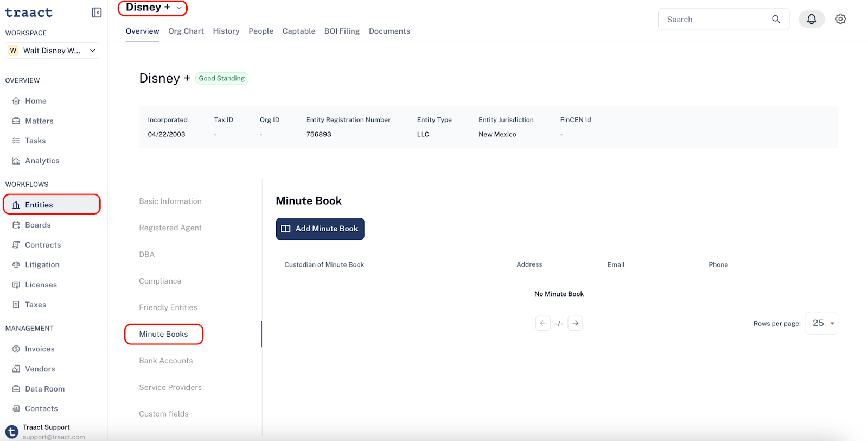868x441 pixels.
Task: Click the Data Room icon
Action: [16, 389]
